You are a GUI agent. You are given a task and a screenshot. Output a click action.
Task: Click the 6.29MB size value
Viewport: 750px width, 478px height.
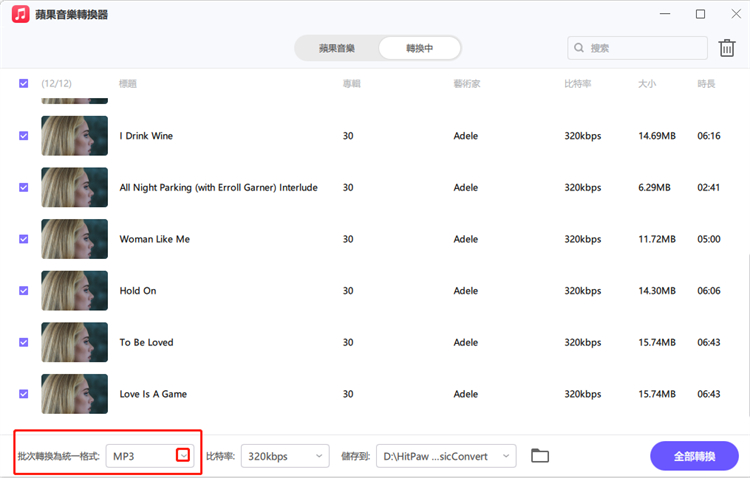(654, 188)
